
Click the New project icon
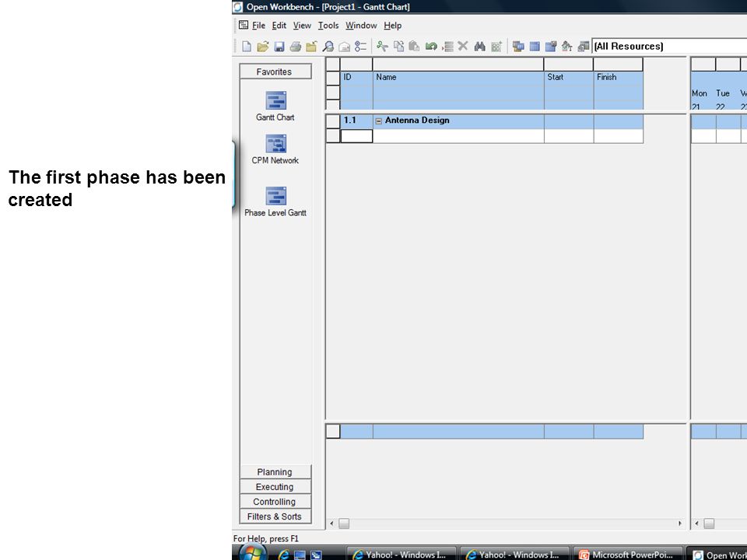[x=247, y=46]
